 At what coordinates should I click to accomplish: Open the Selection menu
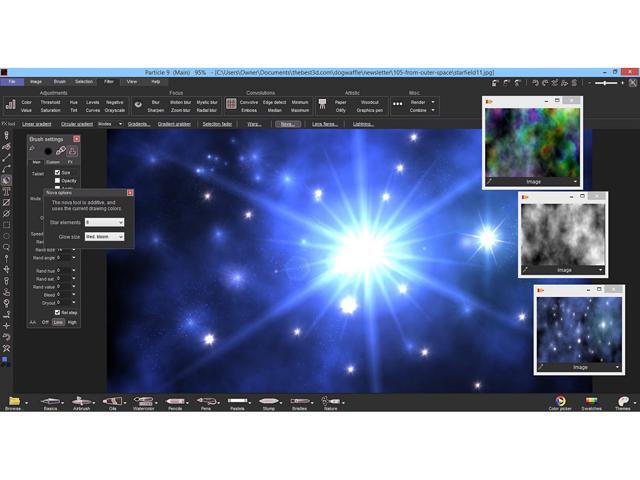[x=84, y=81]
